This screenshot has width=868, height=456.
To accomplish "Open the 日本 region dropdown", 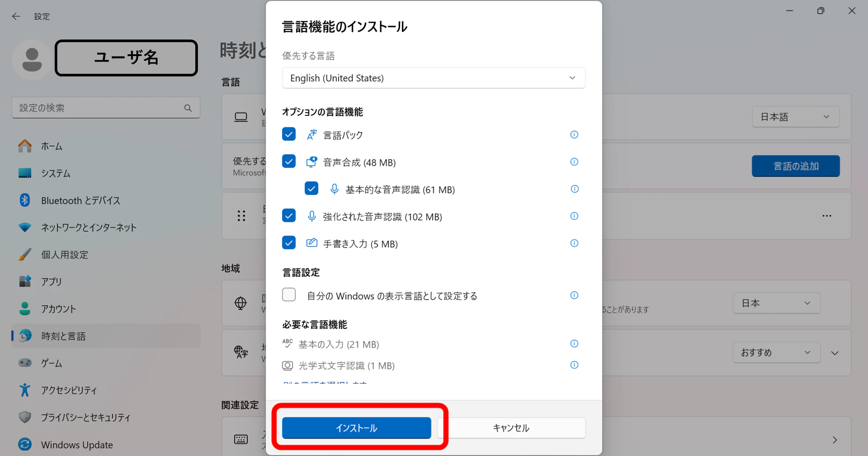I will click(776, 303).
